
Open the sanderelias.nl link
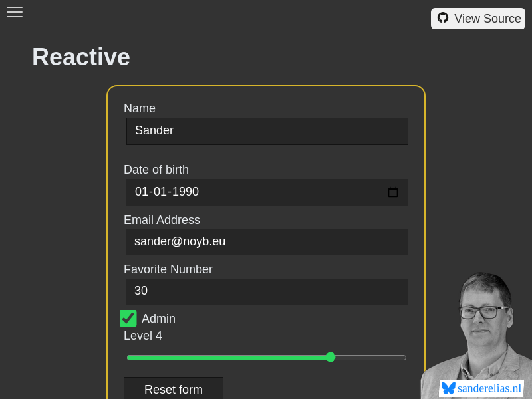pyautogui.click(x=489, y=388)
